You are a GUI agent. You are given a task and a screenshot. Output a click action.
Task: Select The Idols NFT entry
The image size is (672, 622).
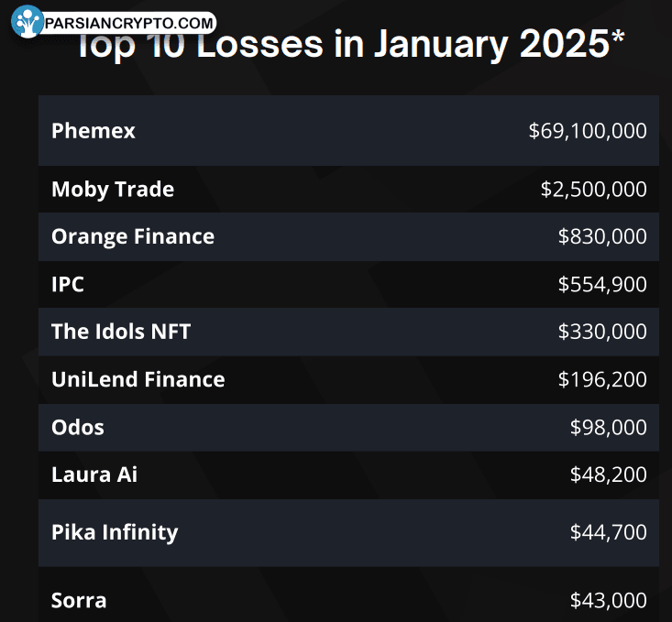121,332
